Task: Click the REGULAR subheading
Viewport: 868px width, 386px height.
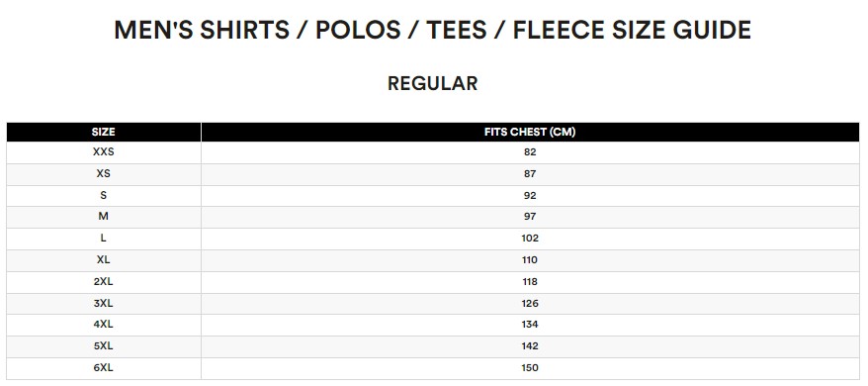Action: click(x=432, y=84)
